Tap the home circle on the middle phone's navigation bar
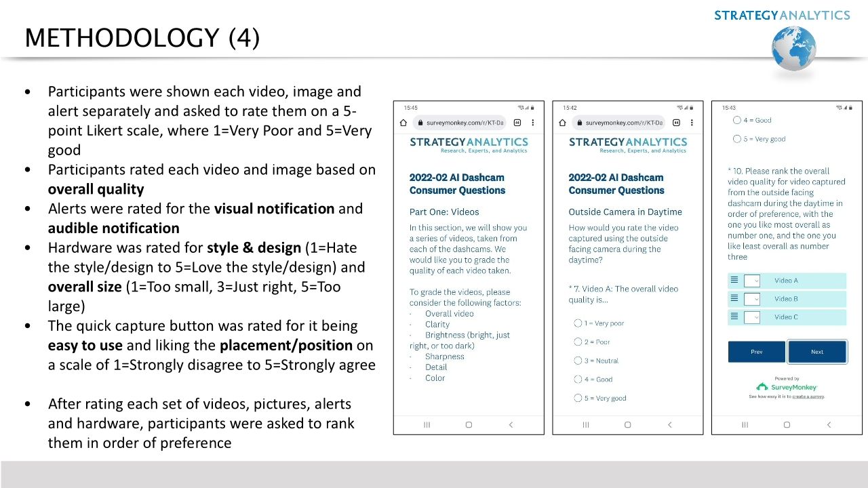868x488 pixels. [627, 424]
